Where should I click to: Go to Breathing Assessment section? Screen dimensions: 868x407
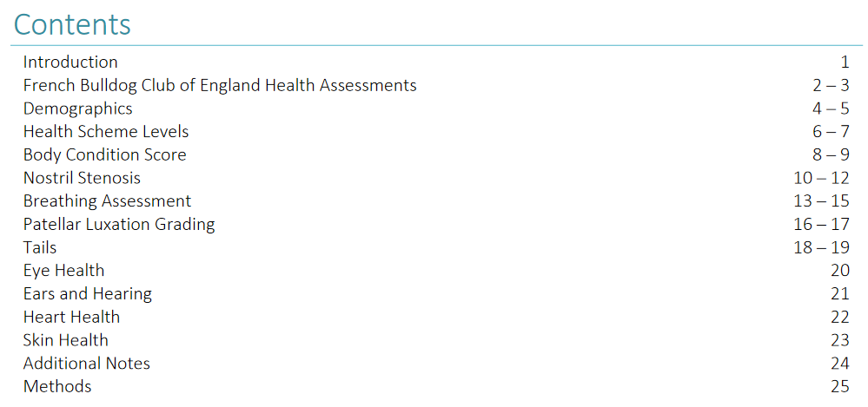[x=108, y=201]
